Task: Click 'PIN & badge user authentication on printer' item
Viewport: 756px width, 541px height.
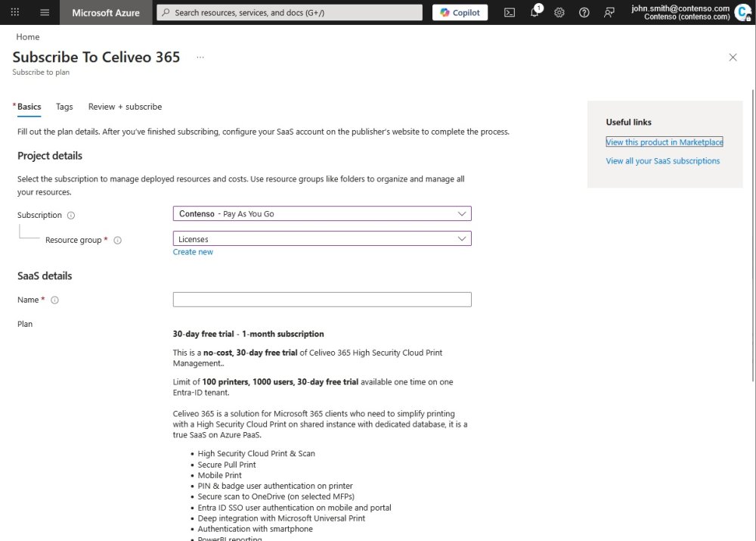Action: pyautogui.click(x=275, y=486)
